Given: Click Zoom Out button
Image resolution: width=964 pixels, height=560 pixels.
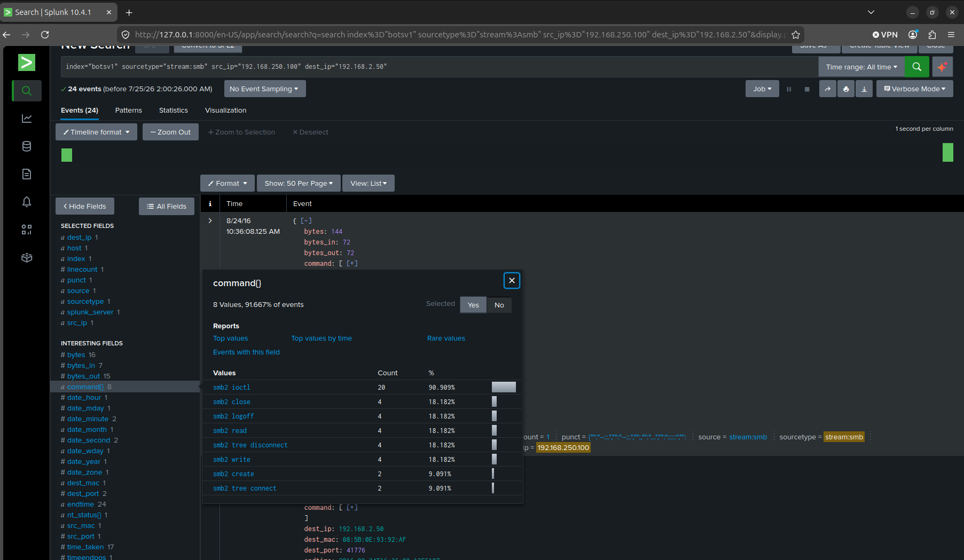Looking at the screenshot, I should [170, 132].
